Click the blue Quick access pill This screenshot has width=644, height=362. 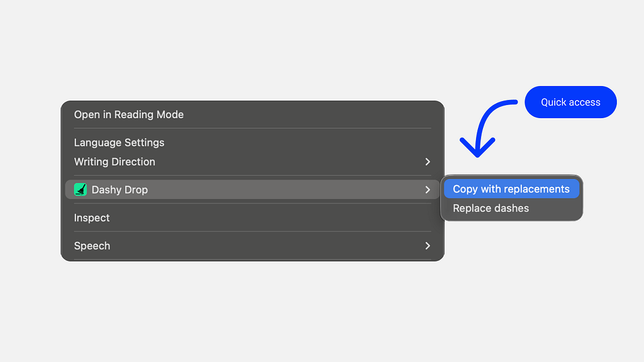pos(570,102)
